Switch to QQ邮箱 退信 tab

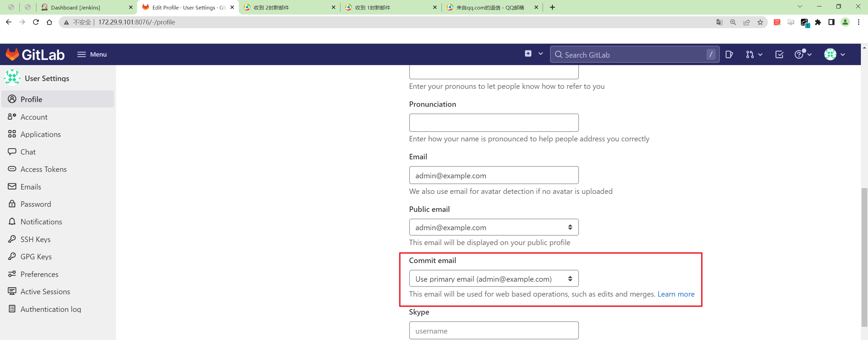coord(492,7)
